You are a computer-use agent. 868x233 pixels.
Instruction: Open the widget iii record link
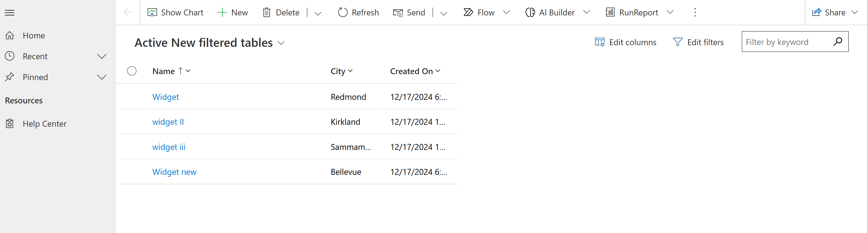pos(169,147)
